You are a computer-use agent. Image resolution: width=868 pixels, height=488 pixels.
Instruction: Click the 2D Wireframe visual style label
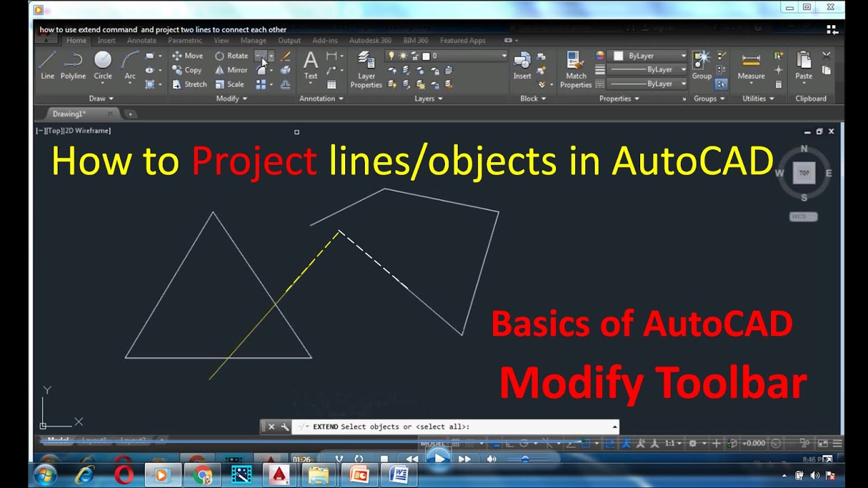[x=86, y=131]
